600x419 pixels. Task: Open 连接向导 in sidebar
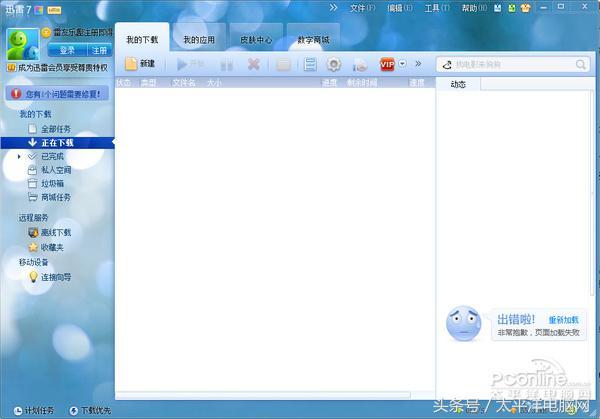coord(56,277)
